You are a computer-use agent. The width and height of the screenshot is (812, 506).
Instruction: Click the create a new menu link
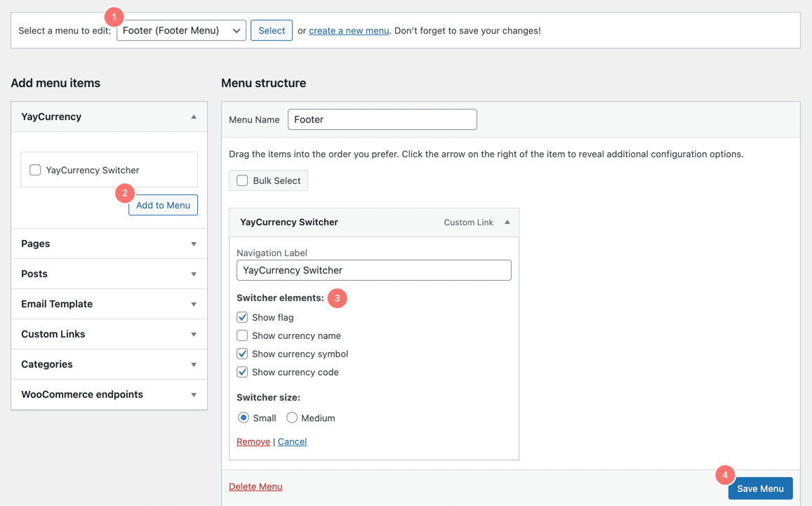pos(349,31)
